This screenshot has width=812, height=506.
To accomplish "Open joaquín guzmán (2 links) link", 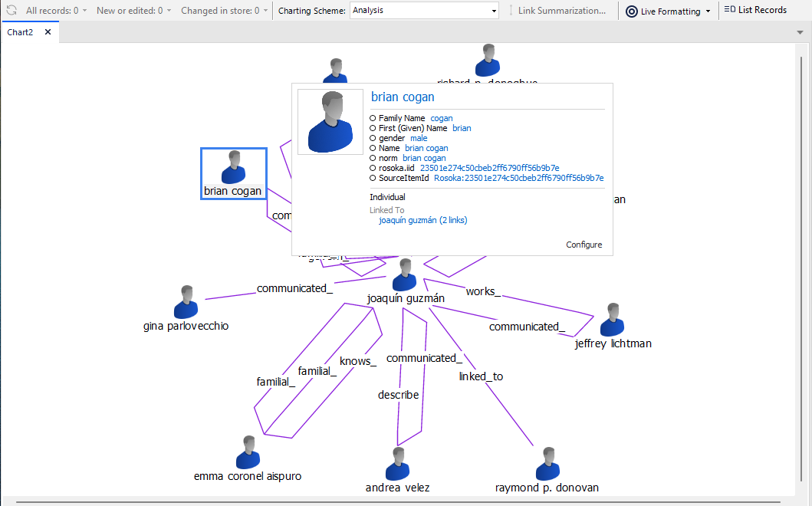I will [423, 220].
